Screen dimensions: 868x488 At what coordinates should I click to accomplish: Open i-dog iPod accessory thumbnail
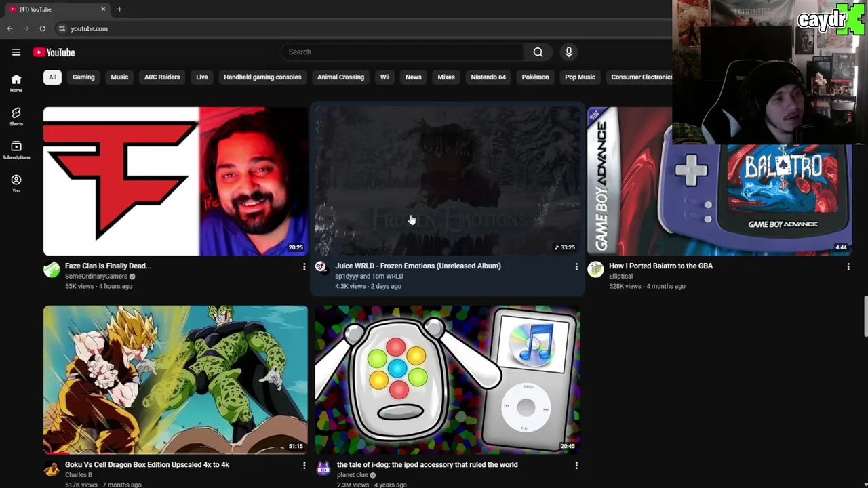pos(448,380)
